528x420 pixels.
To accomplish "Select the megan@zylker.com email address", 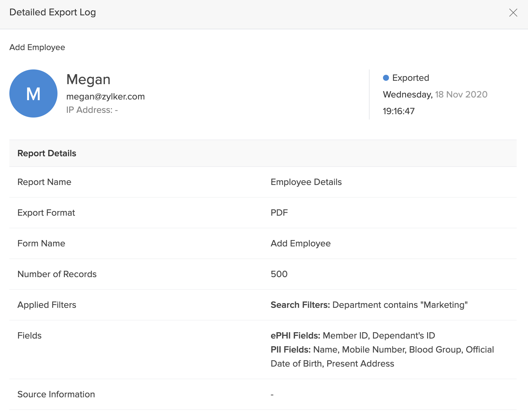I will coord(106,96).
